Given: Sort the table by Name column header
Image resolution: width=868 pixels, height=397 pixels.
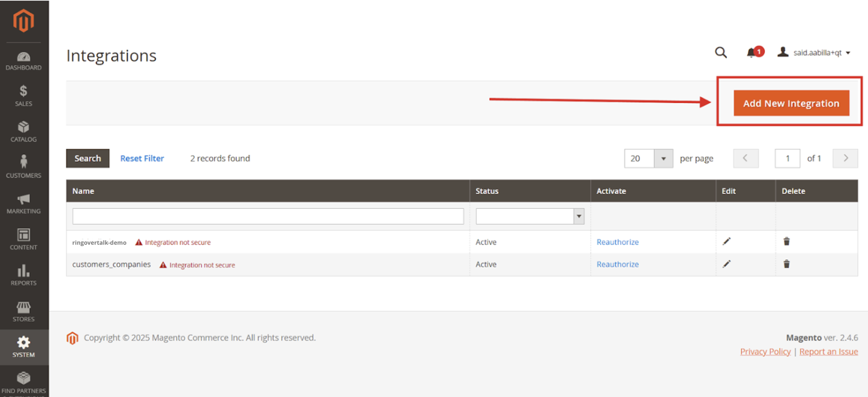Looking at the screenshot, I should (83, 191).
